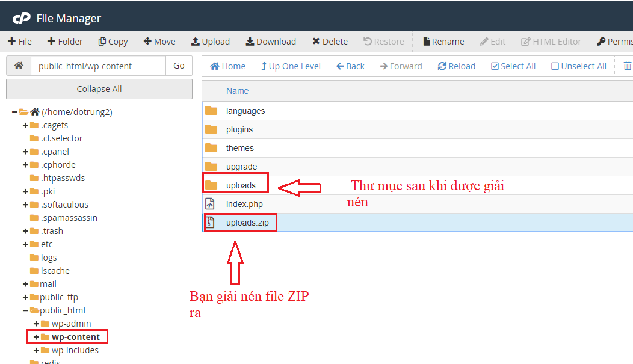Viewport: 633px width, 364px height.
Task: Expand the wp-admin tree folder
Action: click(x=36, y=324)
